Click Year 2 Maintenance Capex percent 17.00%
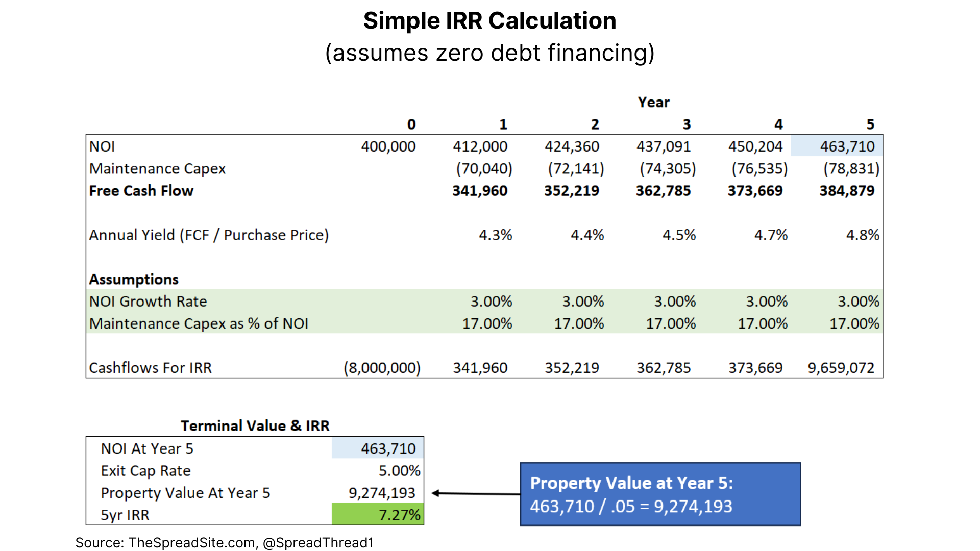Viewport: 980px width, 551px height. pos(579,323)
